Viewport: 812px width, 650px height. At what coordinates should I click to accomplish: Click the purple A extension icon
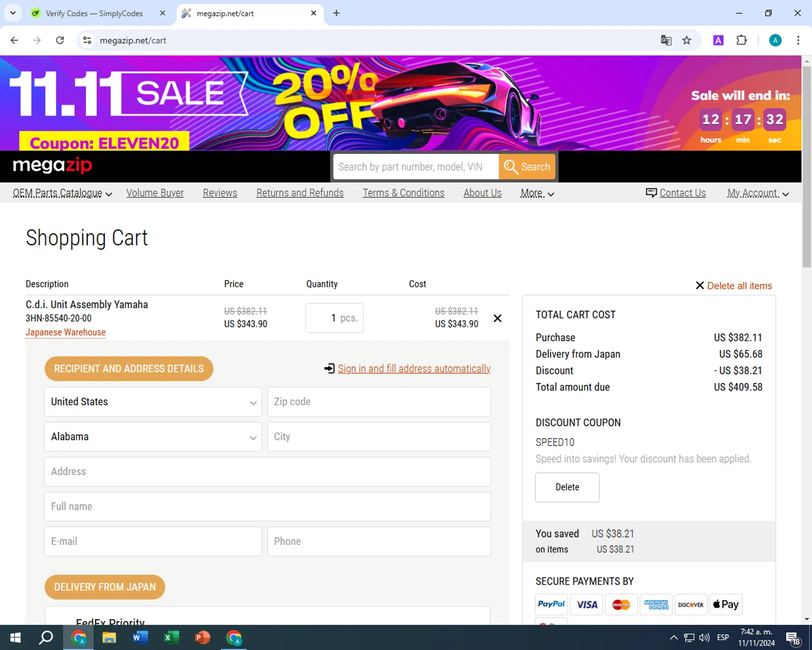pos(718,41)
